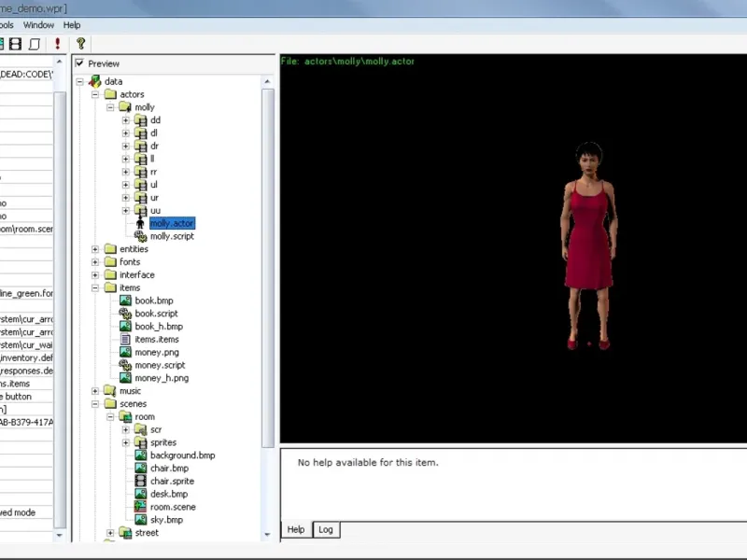The image size is (747, 560).
Task: Open the Help menu
Action: (x=72, y=25)
